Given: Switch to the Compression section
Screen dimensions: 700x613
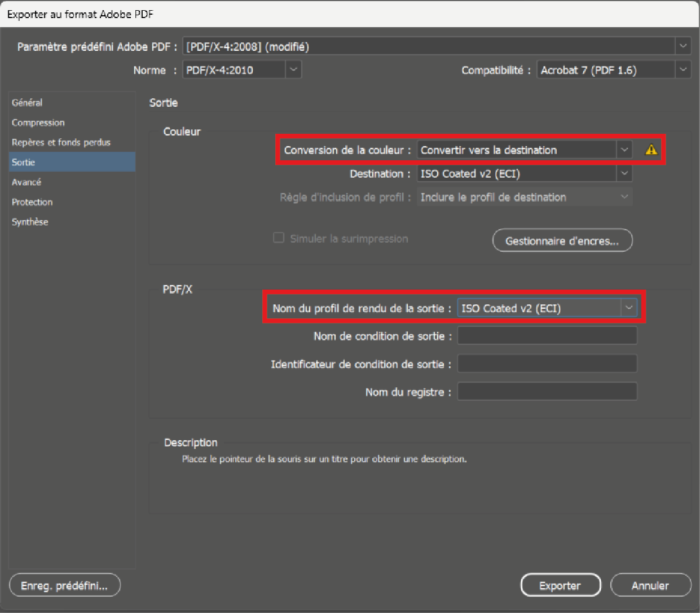Looking at the screenshot, I should [x=38, y=122].
